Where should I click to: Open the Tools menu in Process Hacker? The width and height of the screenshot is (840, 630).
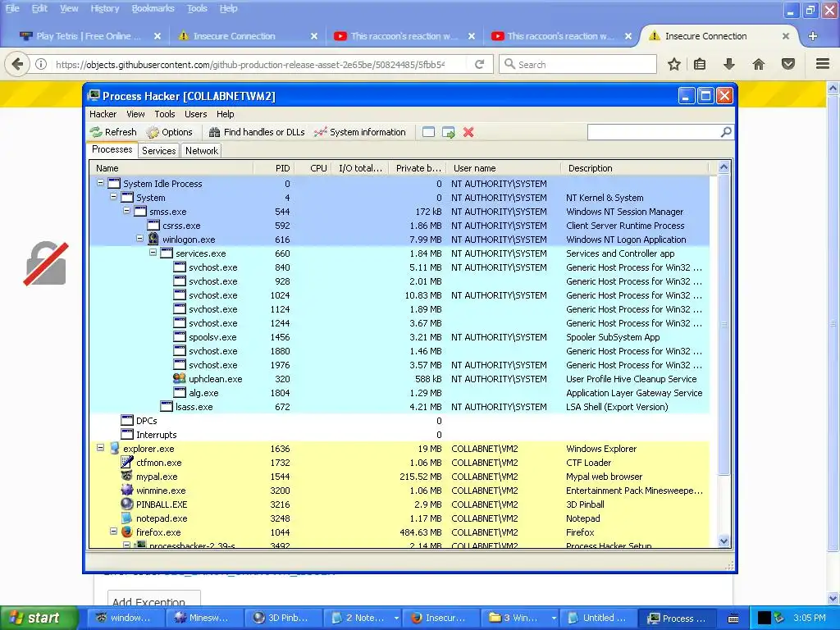pyautogui.click(x=165, y=114)
